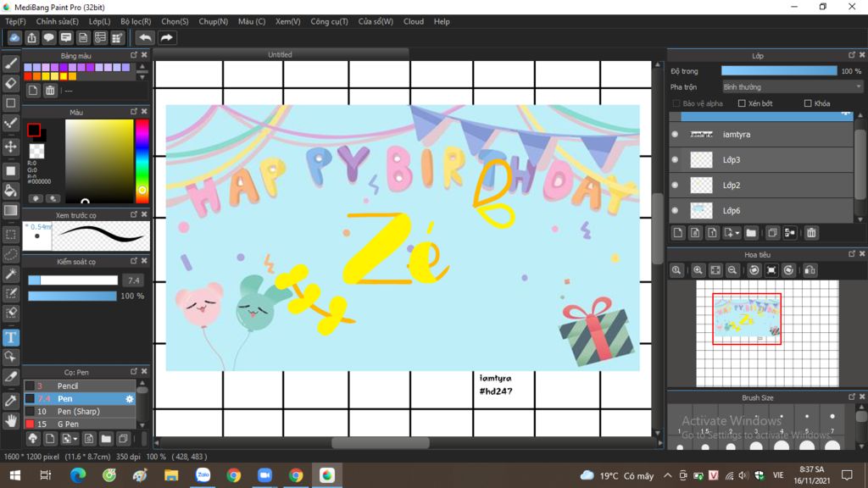The height and width of the screenshot is (488, 868).
Task: Enable the Xén bớt checkbox
Action: [x=742, y=103]
